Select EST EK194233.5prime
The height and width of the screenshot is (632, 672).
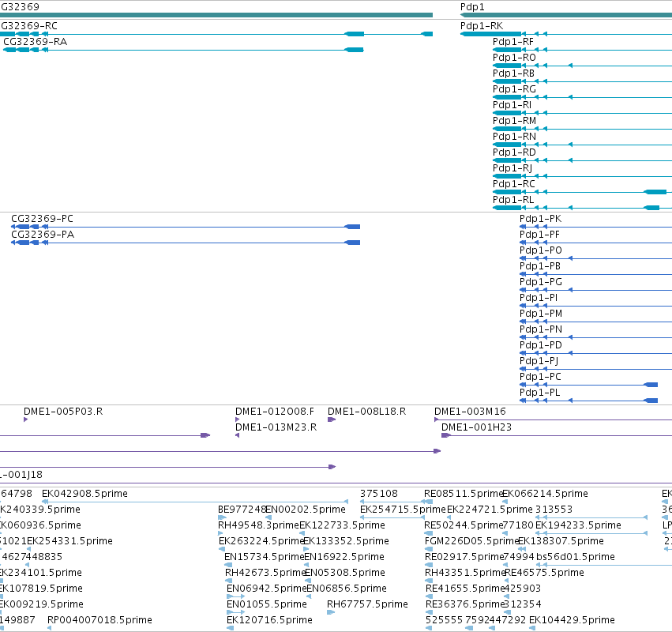point(578,525)
